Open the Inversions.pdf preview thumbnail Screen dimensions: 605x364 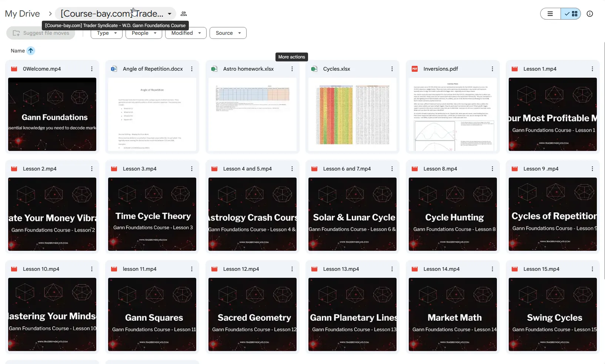pos(453,114)
